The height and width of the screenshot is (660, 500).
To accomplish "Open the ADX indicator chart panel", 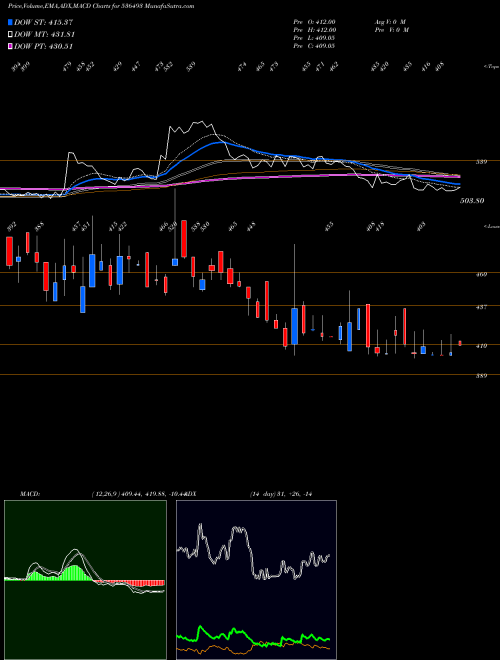I will 256,580.
